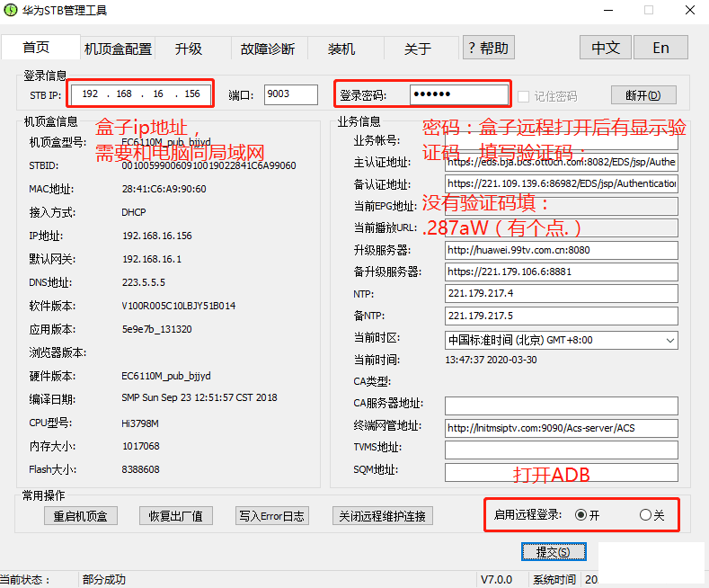Click the 编译日期 value text

pyautogui.click(x=199, y=397)
